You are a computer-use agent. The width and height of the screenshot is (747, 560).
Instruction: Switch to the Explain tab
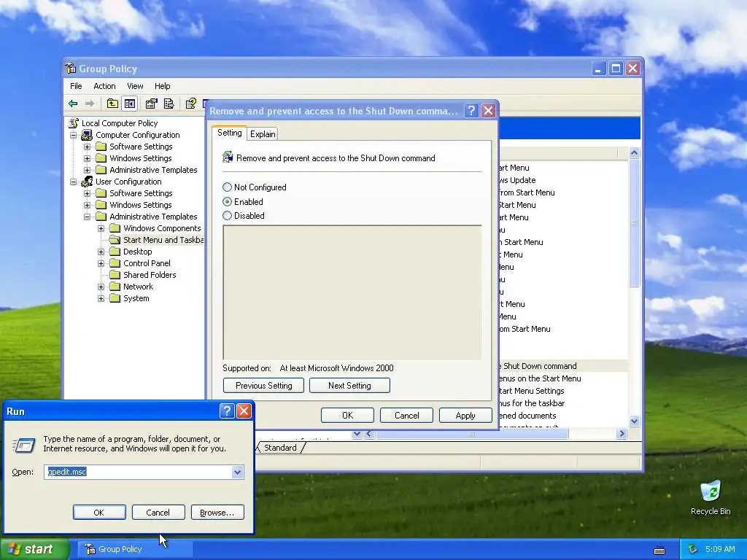pos(263,134)
